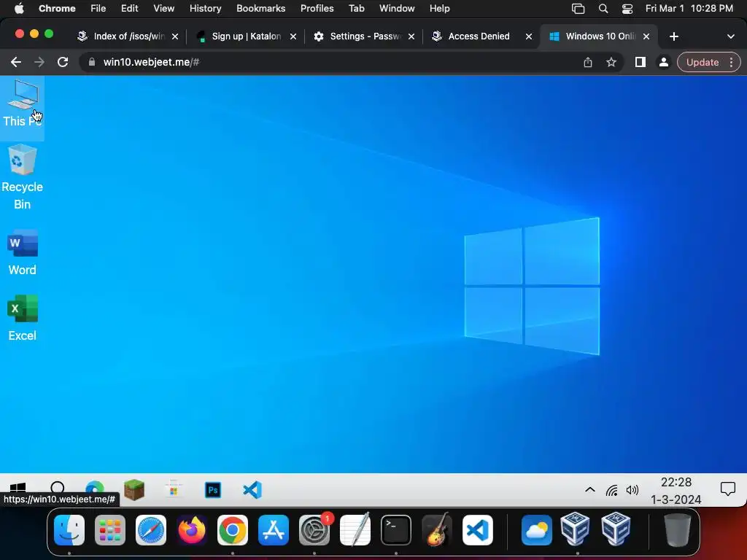Open the Tab menu

(x=356, y=8)
